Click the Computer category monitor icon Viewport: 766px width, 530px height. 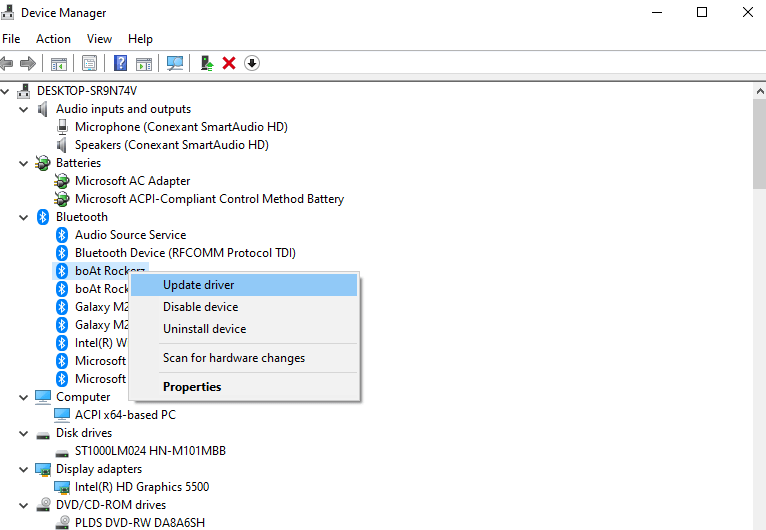[43, 397]
